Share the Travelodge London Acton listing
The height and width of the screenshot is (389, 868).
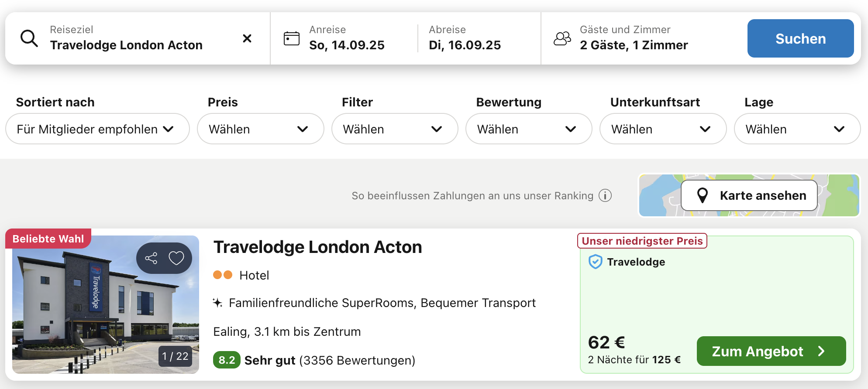(151, 258)
